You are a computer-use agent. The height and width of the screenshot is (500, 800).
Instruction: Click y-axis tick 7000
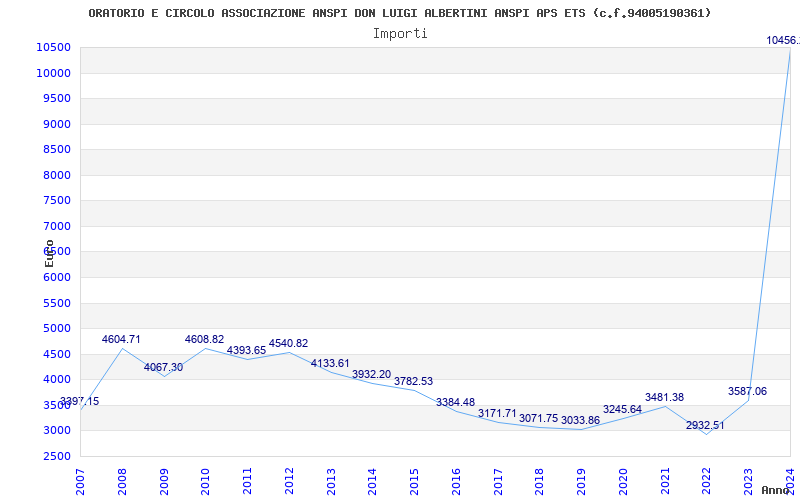click(x=57, y=226)
